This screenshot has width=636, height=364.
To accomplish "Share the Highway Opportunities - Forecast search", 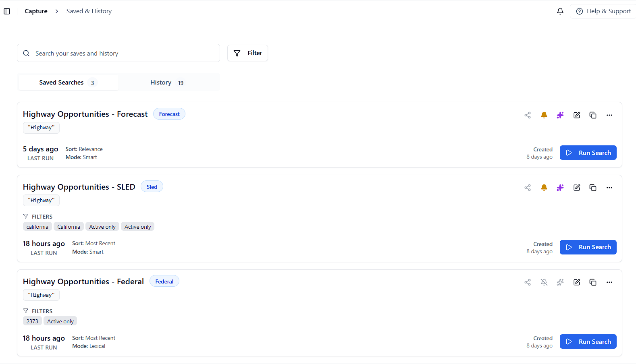I will coord(528,115).
